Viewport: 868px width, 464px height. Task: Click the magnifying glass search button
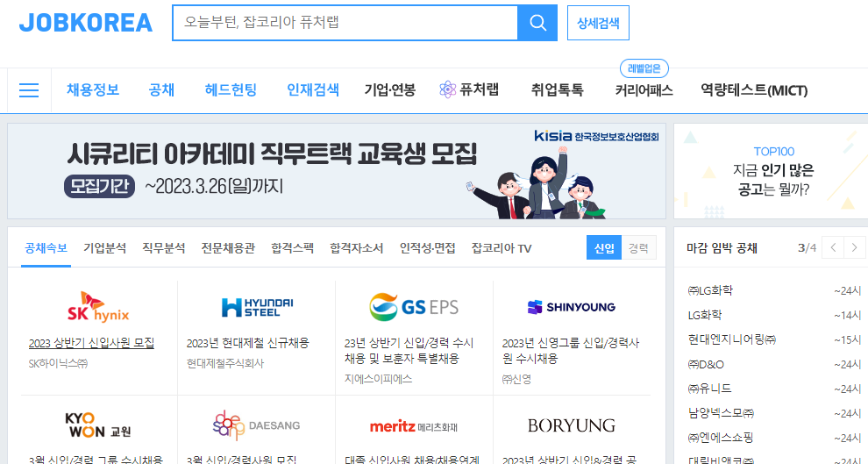point(537,23)
